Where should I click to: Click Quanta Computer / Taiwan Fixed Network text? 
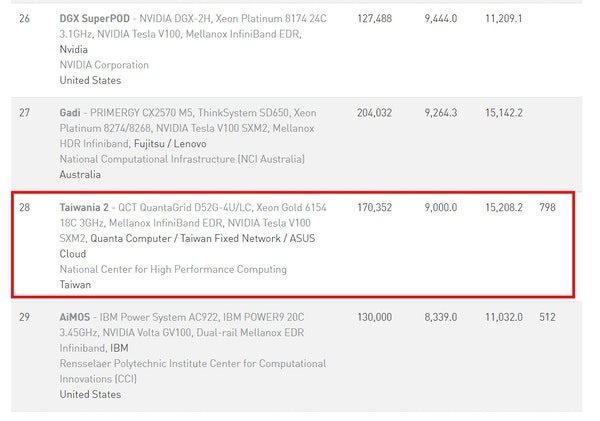pos(186,238)
